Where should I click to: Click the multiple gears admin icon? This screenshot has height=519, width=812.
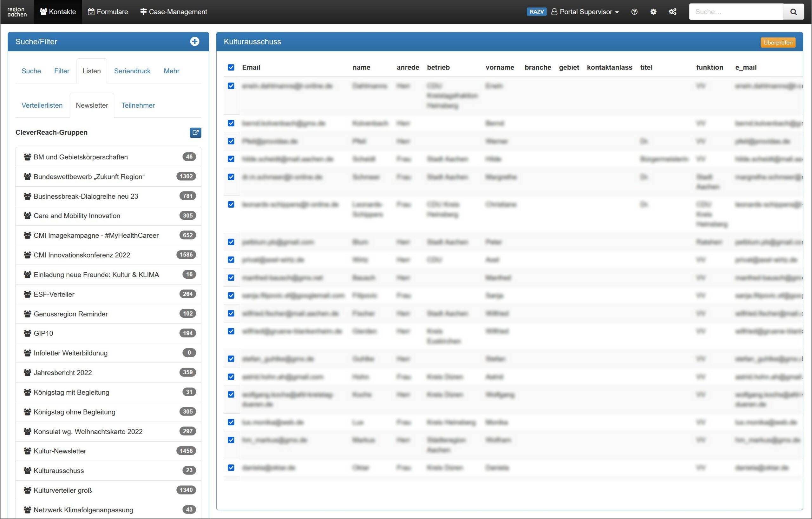(x=672, y=12)
